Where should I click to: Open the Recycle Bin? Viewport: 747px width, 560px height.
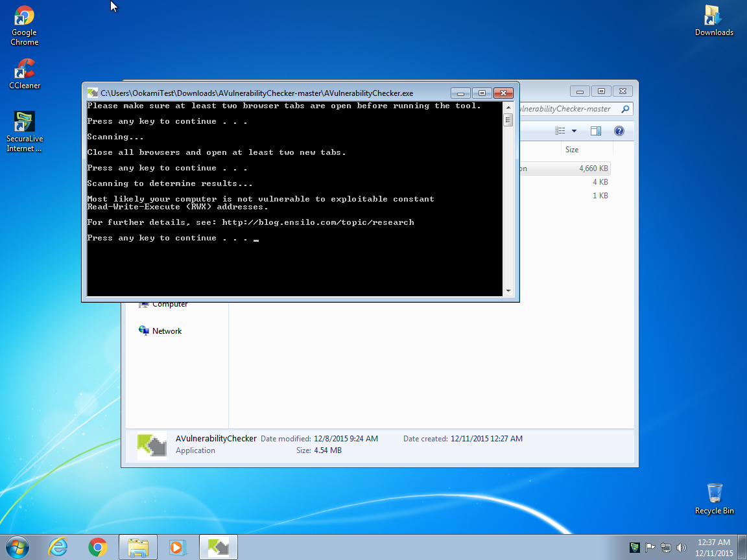(x=714, y=498)
